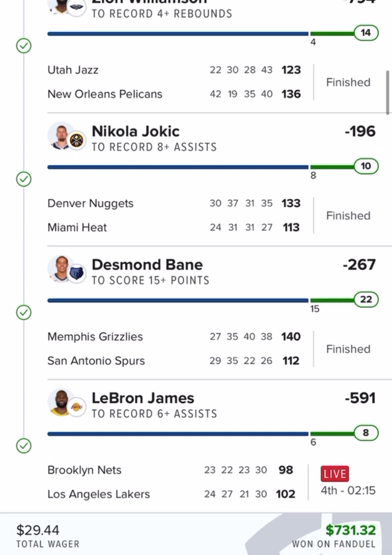This screenshot has height=555, width=392.
Task: Click the vertical scrollbar thumb
Action: click(x=388, y=92)
